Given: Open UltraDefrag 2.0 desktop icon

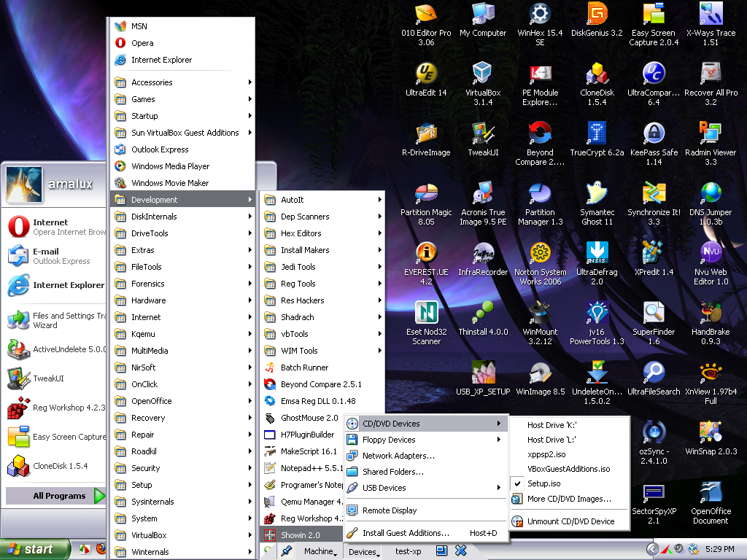Looking at the screenshot, I should tap(597, 264).
